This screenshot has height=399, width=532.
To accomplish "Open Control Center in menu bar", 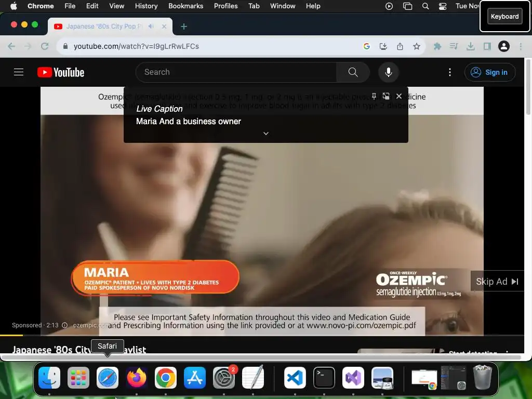I will (x=443, y=6).
